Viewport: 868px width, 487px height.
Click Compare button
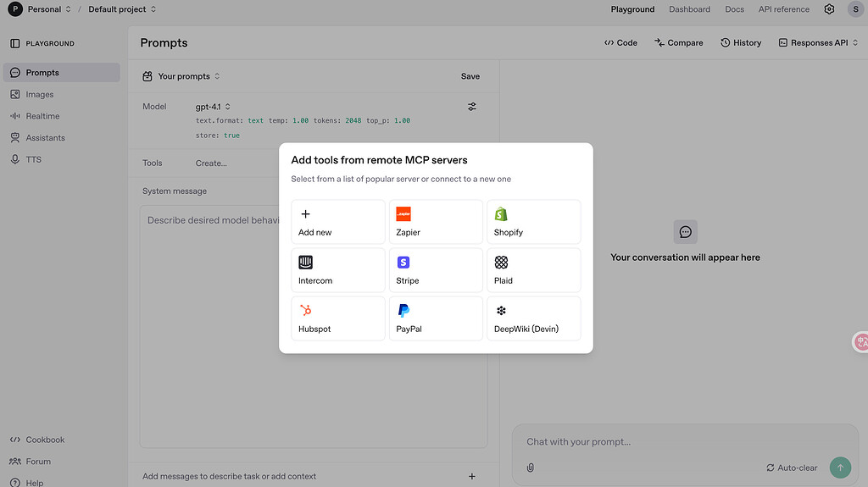pos(679,42)
